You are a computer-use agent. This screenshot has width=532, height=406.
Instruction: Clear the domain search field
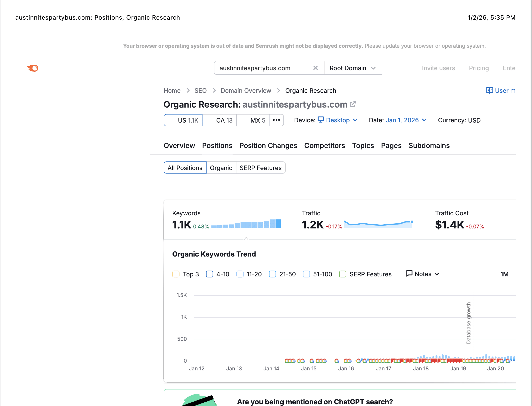coord(315,68)
